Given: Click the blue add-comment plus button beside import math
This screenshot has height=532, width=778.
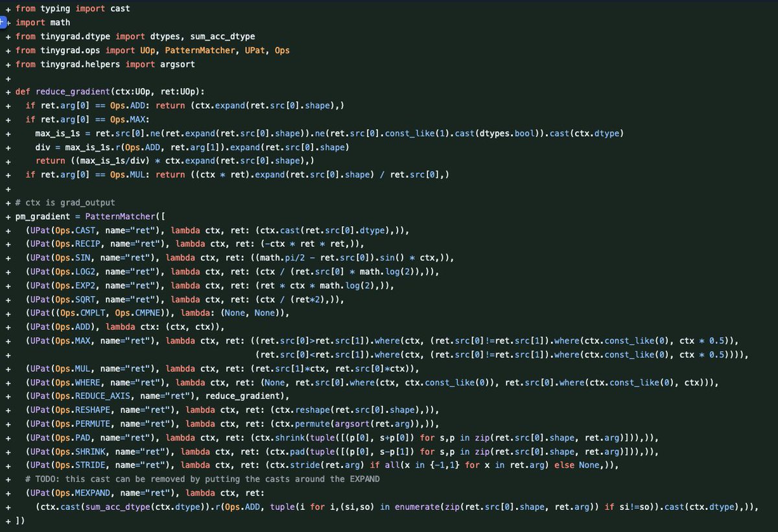Looking at the screenshot, I should [x=3, y=23].
